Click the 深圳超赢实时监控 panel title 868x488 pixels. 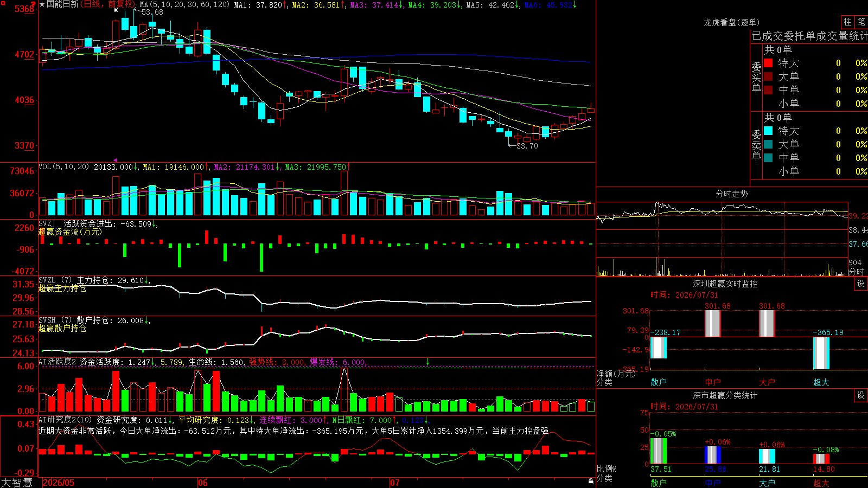pyautogui.click(x=725, y=284)
